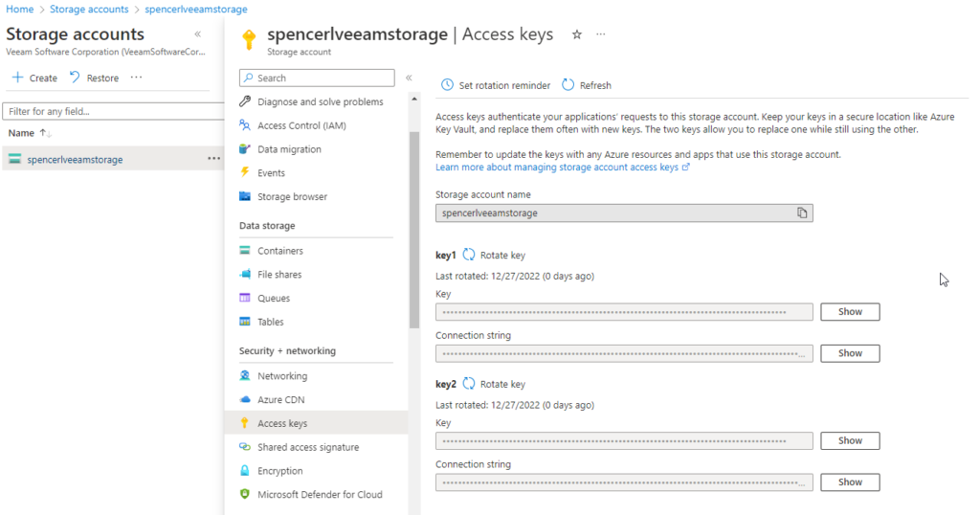
Task: Click the Refresh toolbar button
Action: pos(587,85)
